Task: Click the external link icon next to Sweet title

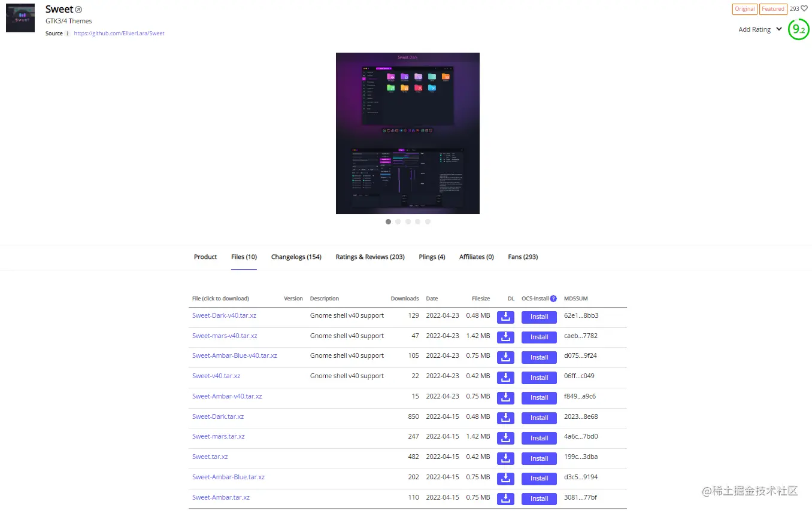Action: (x=78, y=10)
